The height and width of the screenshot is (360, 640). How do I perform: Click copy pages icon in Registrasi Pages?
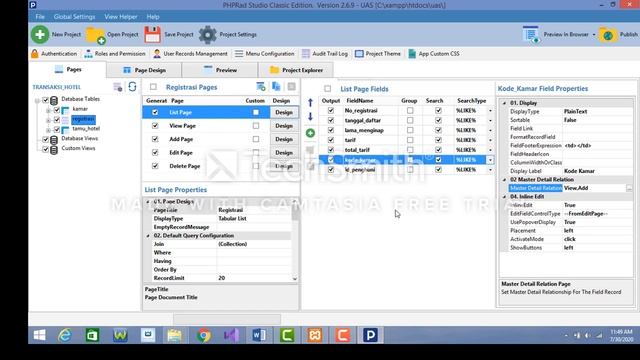pos(276,86)
